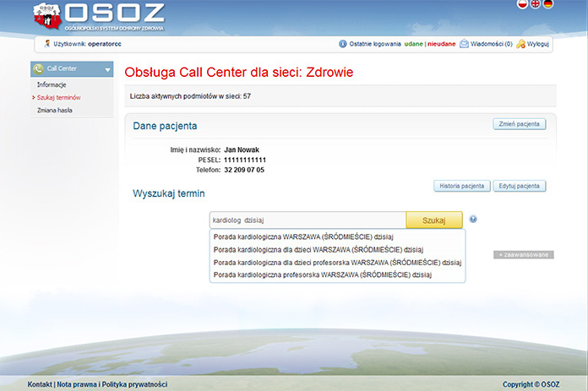The height and width of the screenshot is (391, 588).
Task: Click username operatorcc text
Action: tap(105, 44)
